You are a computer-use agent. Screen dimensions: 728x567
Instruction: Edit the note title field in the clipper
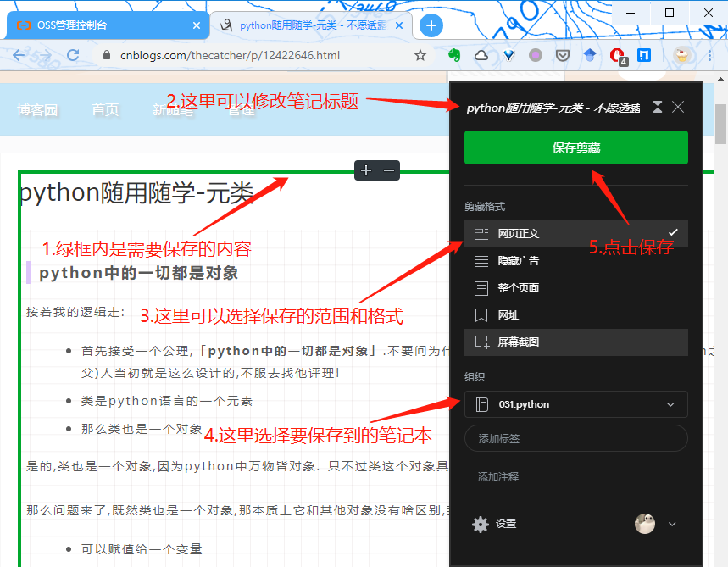coord(553,108)
